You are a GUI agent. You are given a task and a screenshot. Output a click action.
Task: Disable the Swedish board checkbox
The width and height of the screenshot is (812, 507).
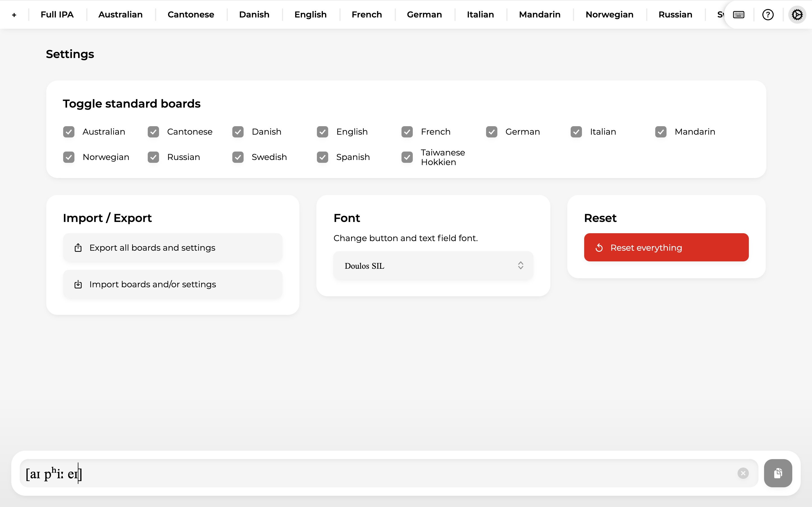coord(238,157)
